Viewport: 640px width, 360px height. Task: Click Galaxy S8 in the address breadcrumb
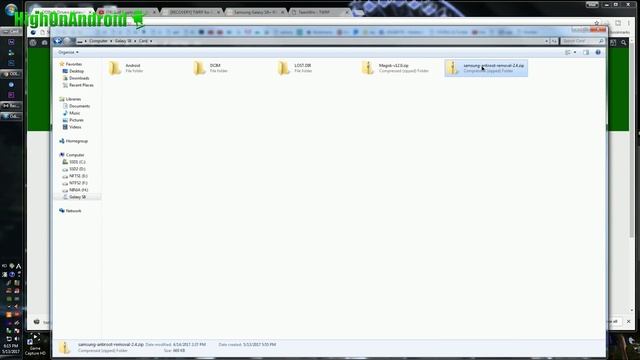pos(123,41)
